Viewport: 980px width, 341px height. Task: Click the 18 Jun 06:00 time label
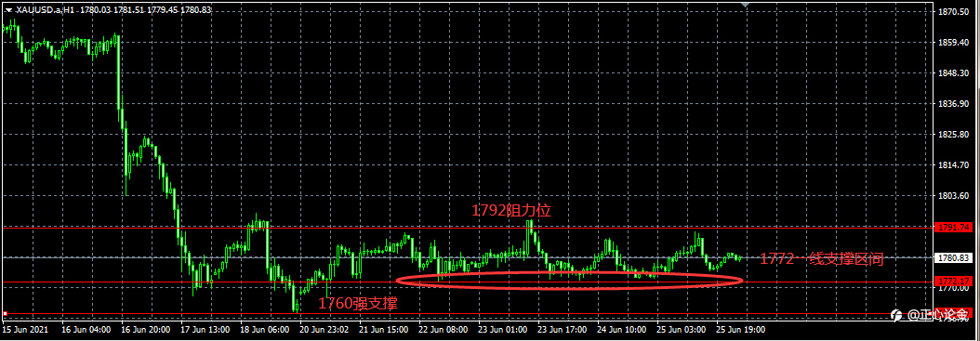(x=266, y=329)
